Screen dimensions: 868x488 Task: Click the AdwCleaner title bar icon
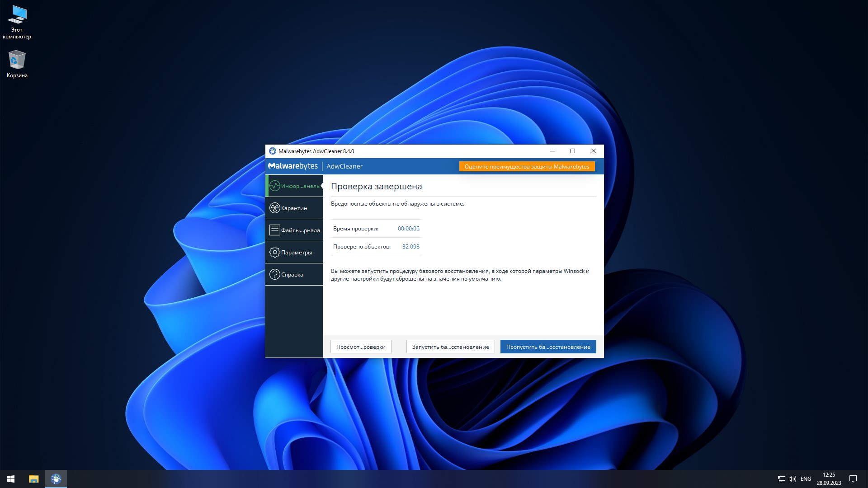272,151
